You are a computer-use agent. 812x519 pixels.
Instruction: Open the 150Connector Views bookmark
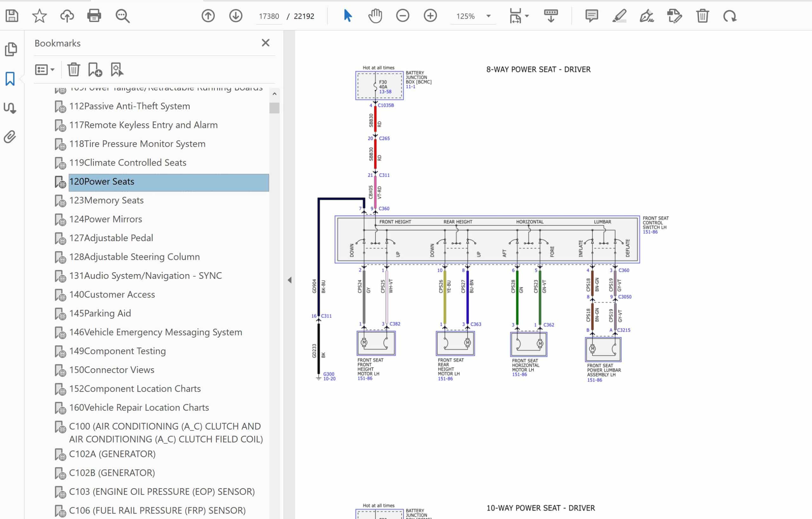point(112,370)
